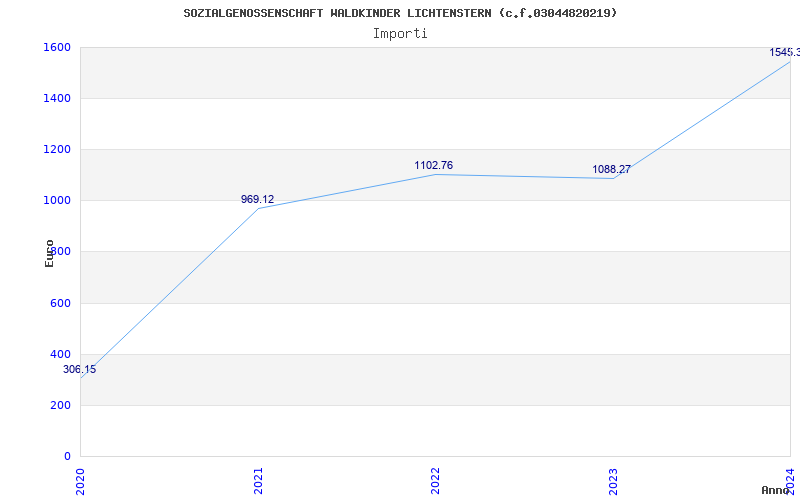The height and width of the screenshot is (500, 800).
Task: Select the 969.12 data label
Action: point(258,199)
